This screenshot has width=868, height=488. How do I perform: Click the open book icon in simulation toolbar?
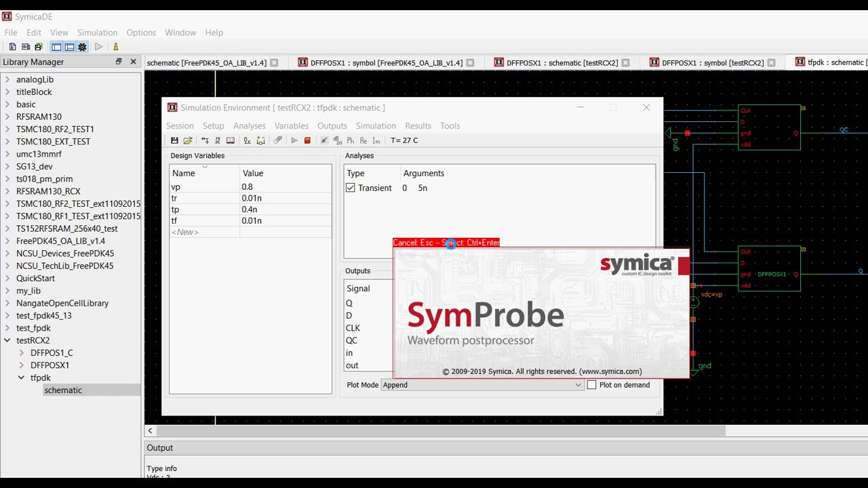click(231, 140)
